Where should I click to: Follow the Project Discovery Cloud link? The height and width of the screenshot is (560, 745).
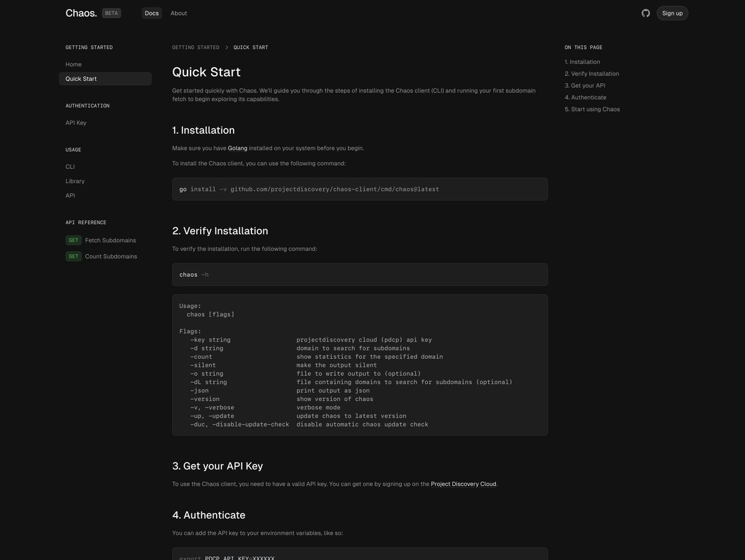tap(464, 484)
